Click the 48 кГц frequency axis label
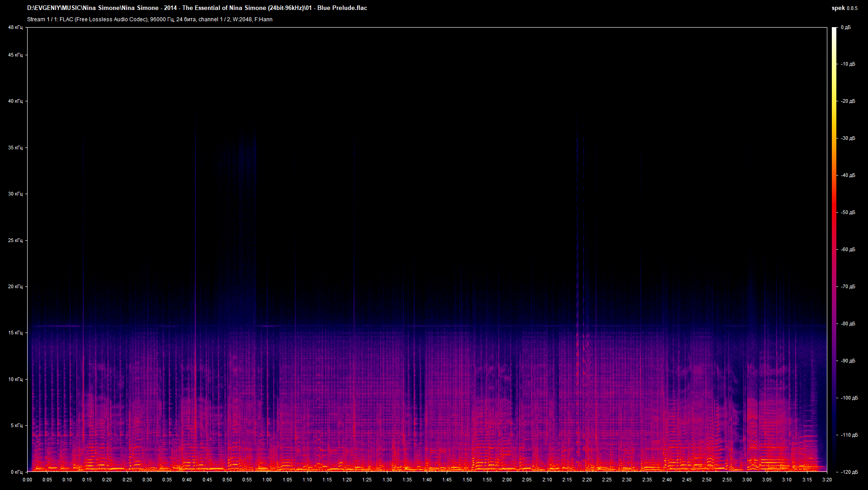The height and width of the screenshot is (490, 868). pos(15,28)
